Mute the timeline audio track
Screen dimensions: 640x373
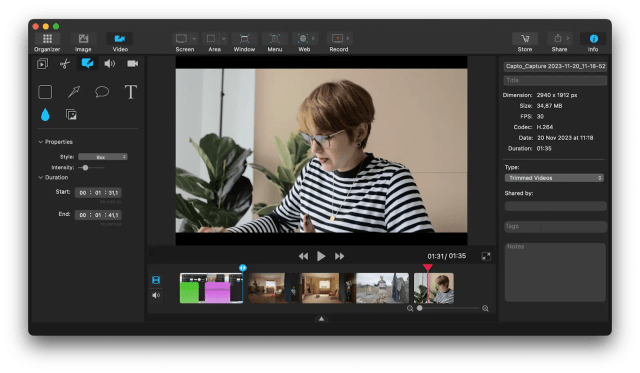tap(156, 295)
